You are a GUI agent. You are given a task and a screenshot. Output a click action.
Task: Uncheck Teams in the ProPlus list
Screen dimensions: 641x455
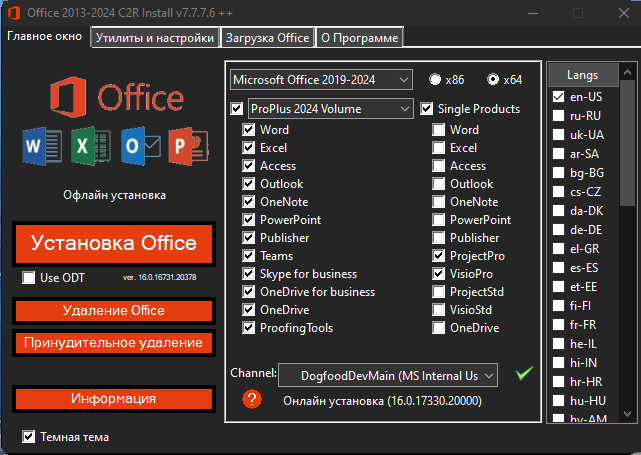point(249,256)
